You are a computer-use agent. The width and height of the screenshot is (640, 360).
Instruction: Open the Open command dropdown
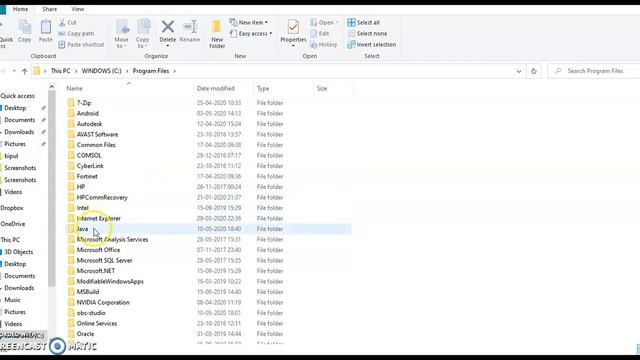click(x=337, y=22)
